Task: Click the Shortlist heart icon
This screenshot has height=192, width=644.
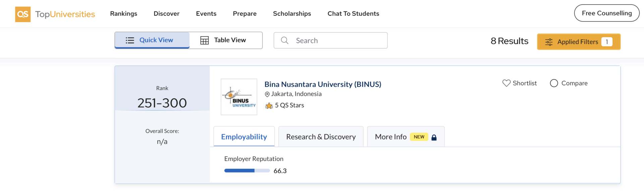Action: tap(506, 83)
